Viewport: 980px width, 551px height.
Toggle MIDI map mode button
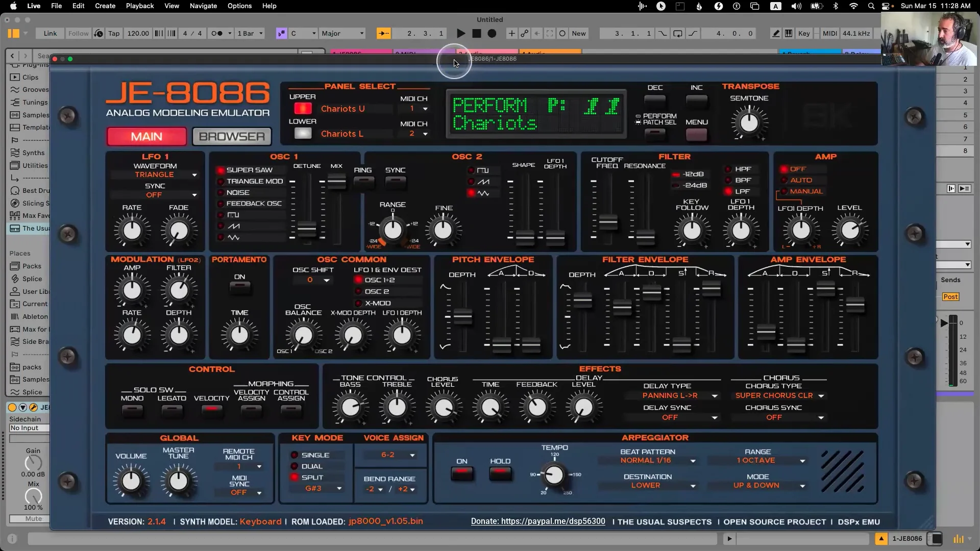[x=830, y=34]
